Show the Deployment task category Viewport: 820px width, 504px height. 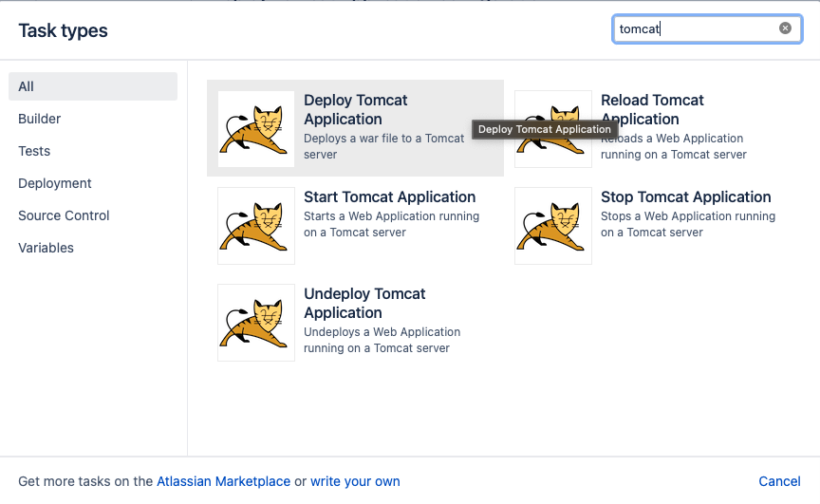tap(55, 183)
